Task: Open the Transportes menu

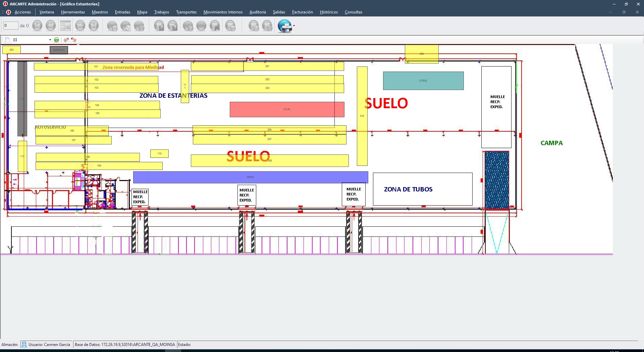Action: point(186,12)
